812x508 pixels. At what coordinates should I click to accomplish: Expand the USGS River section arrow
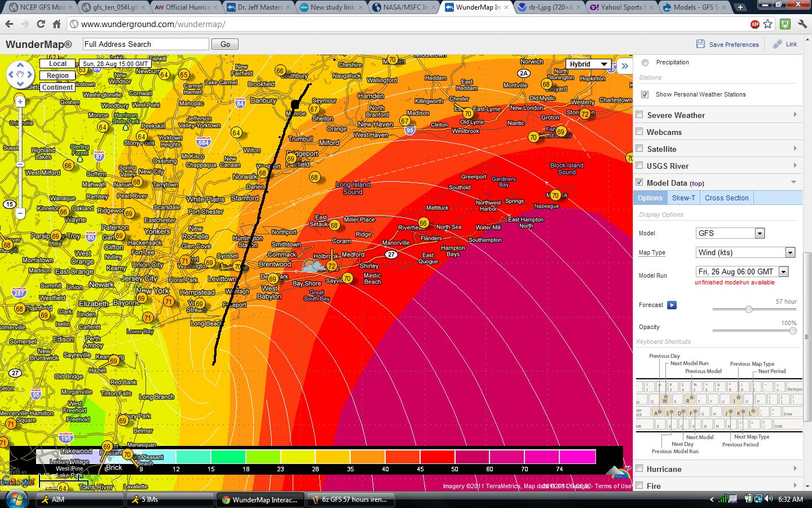795,165
